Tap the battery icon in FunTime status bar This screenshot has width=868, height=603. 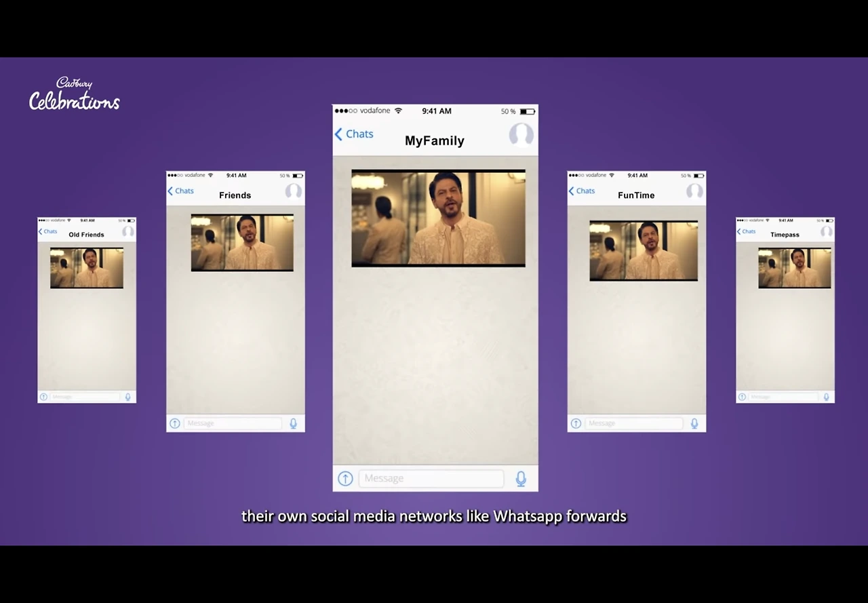[698, 176]
